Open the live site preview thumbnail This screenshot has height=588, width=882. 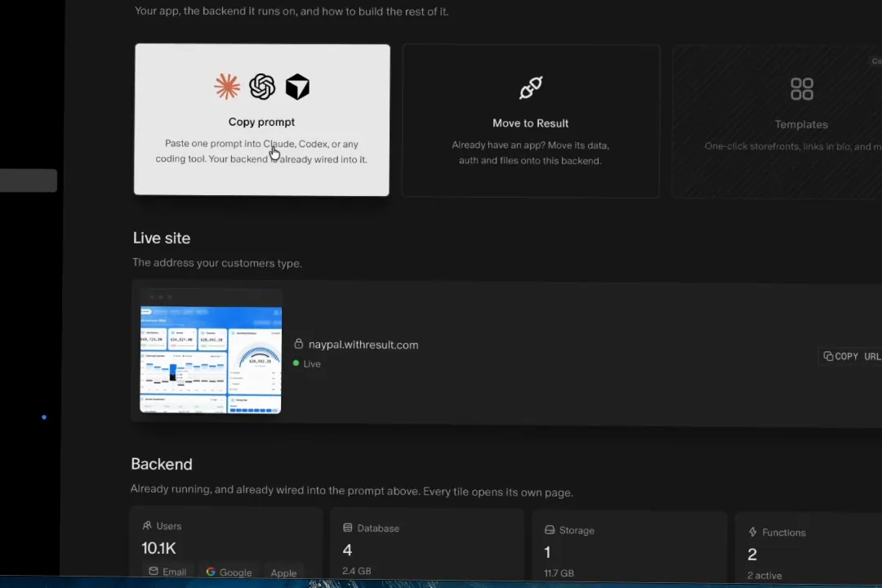[211, 352]
